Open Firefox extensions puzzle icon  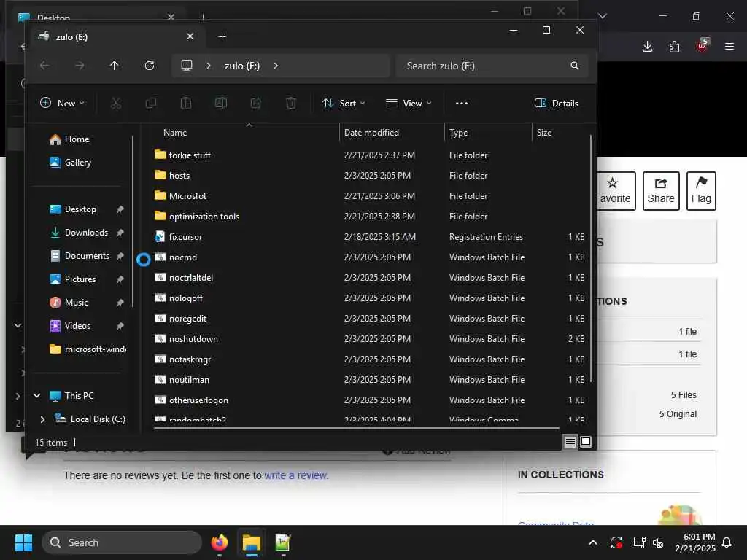674,47
